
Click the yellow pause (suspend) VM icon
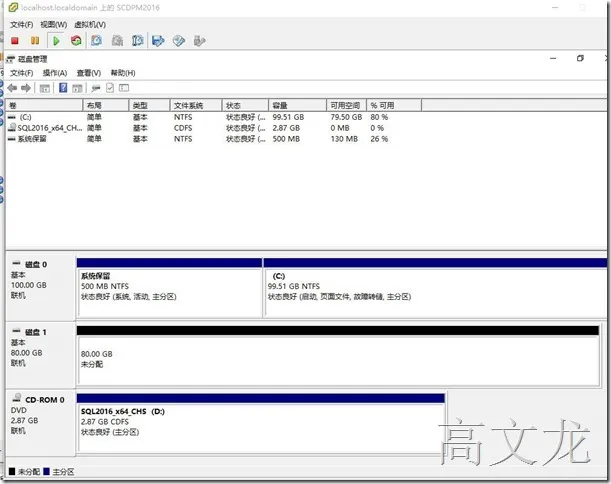35,41
